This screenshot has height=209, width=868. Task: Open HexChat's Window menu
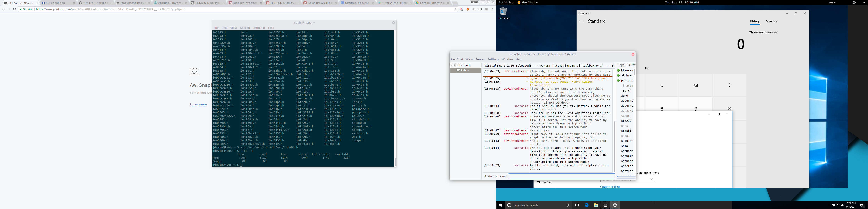[x=507, y=59]
